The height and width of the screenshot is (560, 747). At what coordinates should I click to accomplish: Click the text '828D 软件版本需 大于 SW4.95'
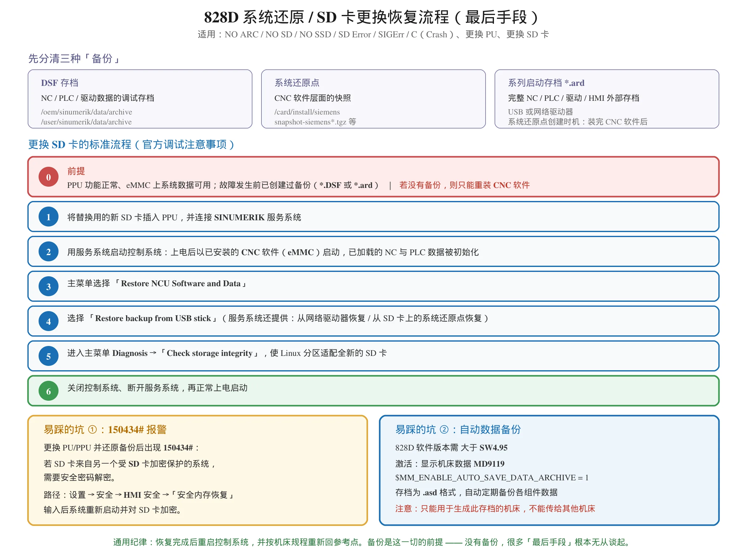coord(451,448)
